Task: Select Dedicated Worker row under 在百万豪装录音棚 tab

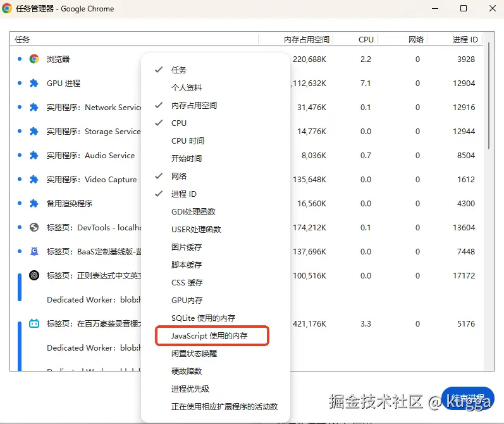Action: (x=94, y=348)
